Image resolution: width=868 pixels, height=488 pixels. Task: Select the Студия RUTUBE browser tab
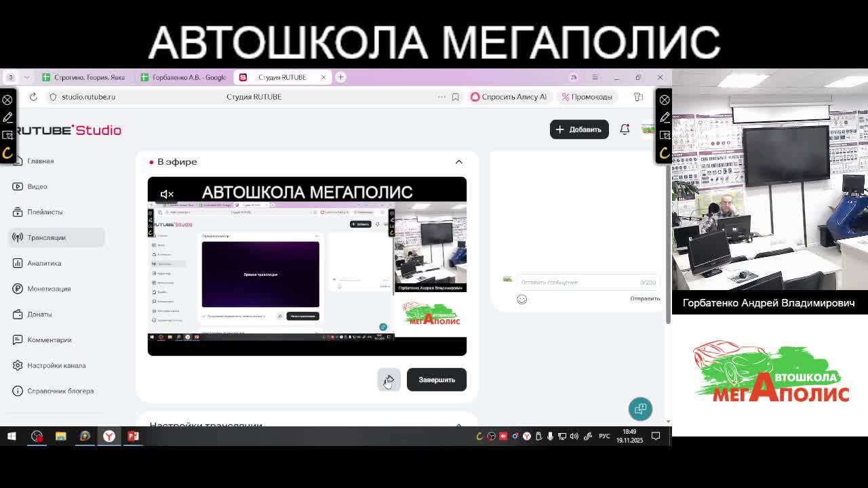click(282, 77)
